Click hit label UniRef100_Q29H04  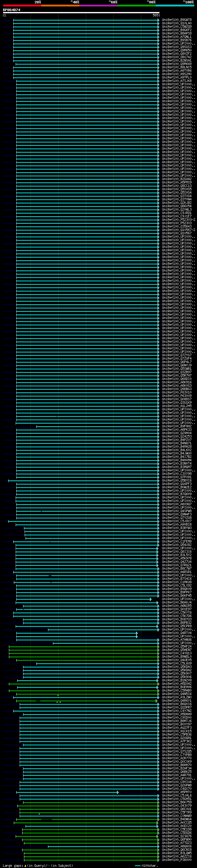point(176,433)
